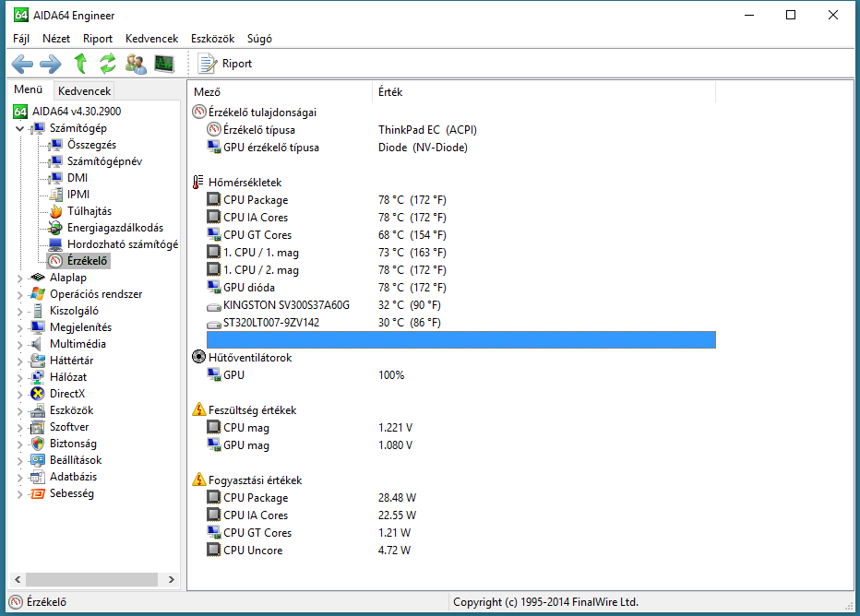Open the Riport menu in menu bar

[x=98, y=39]
